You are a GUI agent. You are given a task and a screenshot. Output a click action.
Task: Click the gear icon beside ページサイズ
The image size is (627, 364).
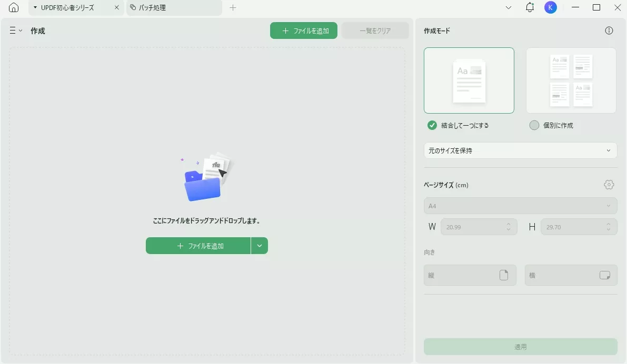(x=609, y=185)
